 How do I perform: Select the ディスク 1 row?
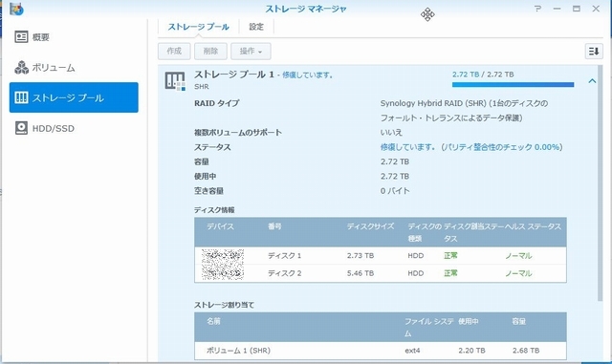[x=381, y=255]
